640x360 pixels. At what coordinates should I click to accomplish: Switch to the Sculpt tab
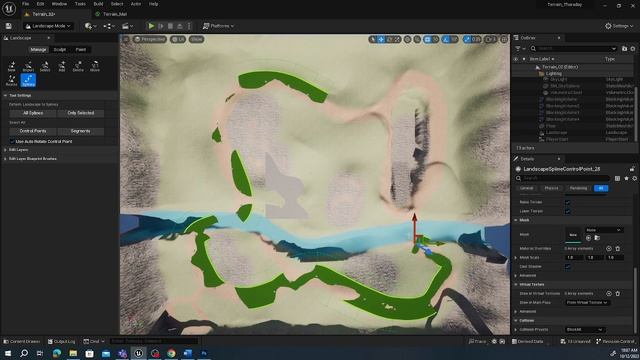[x=60, y=49]
